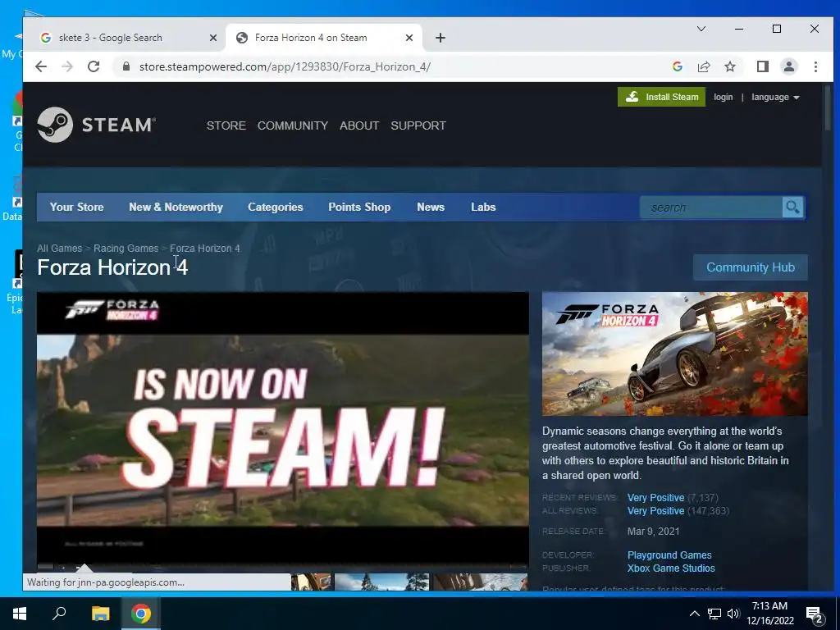This screenshot has width=840, height=630.
Task: Open the Categories tab
Action: [276, 207]
